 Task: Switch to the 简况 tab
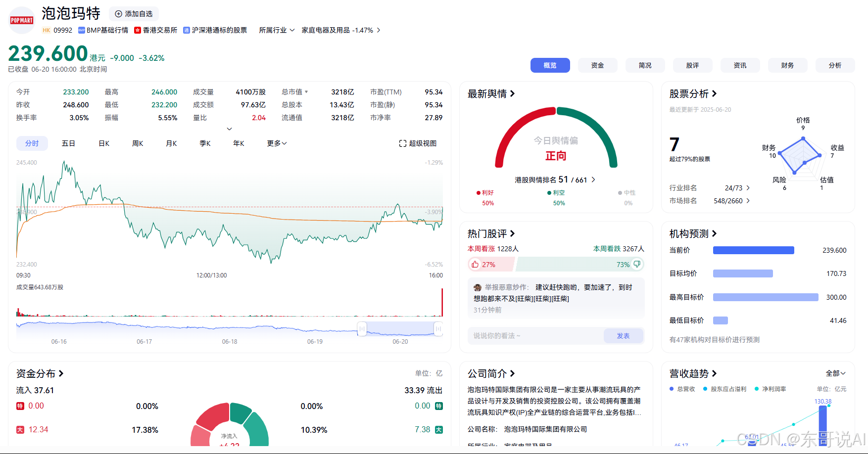tap(645, 65)
